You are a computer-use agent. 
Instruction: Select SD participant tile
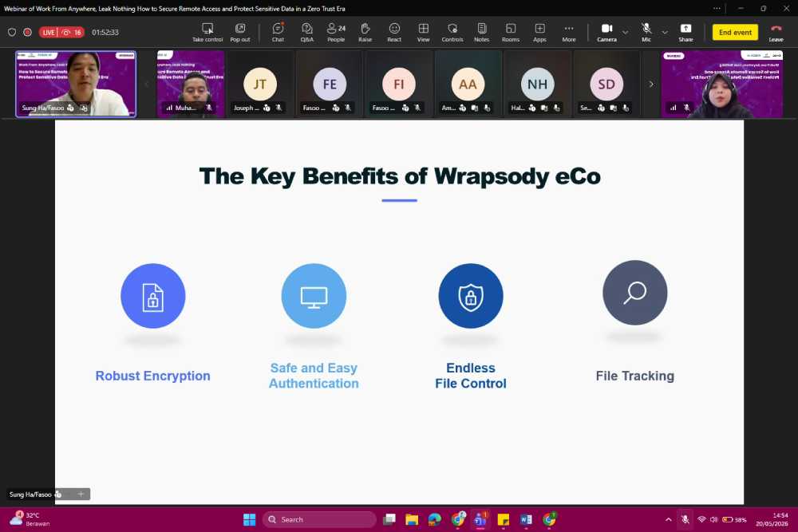(606, 84)
